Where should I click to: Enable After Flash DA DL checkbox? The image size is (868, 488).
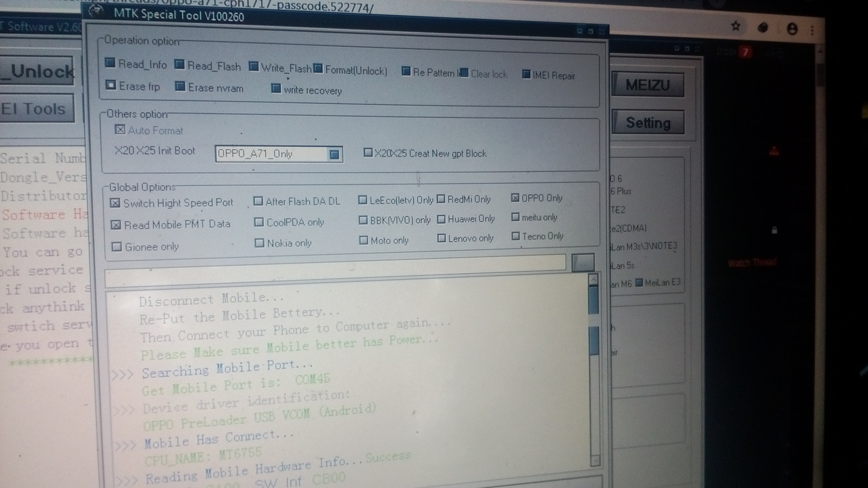pos(258,201)
